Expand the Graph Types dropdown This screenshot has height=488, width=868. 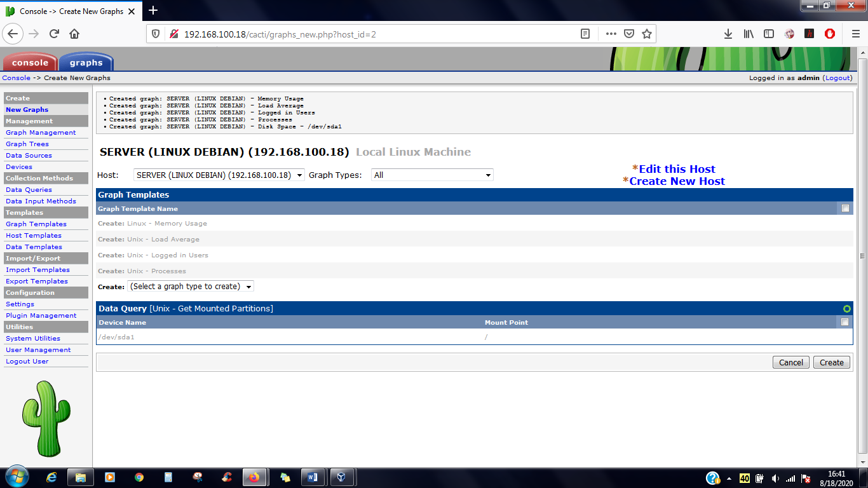pos(432,175)
